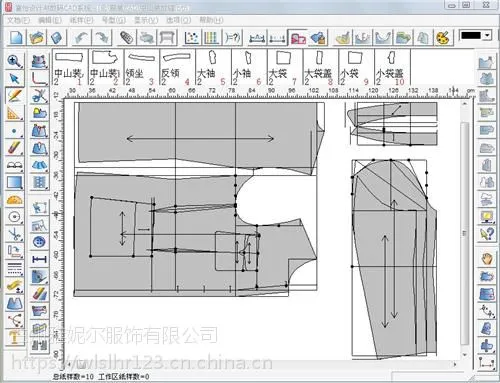
Task: Select the I-beam measure tool
Action: coord(39,259)
